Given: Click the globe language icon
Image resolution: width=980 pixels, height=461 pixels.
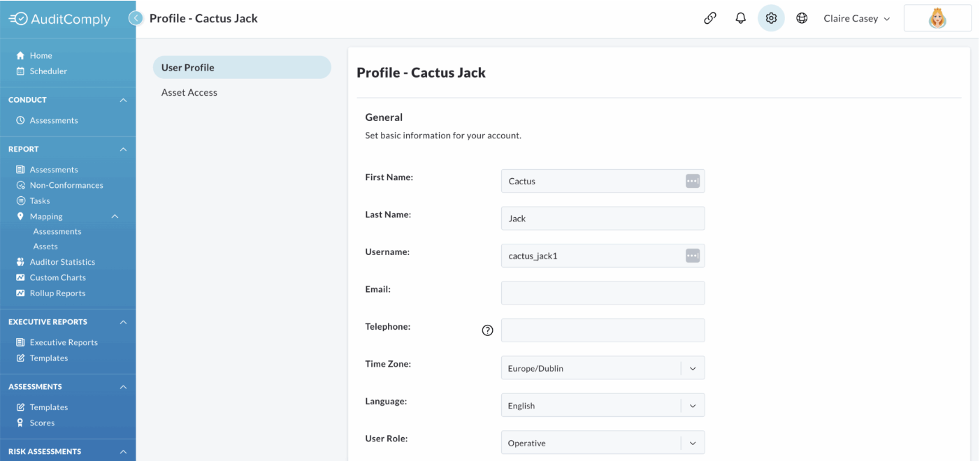Looking at the screenshot, I should tap(802, 19).
